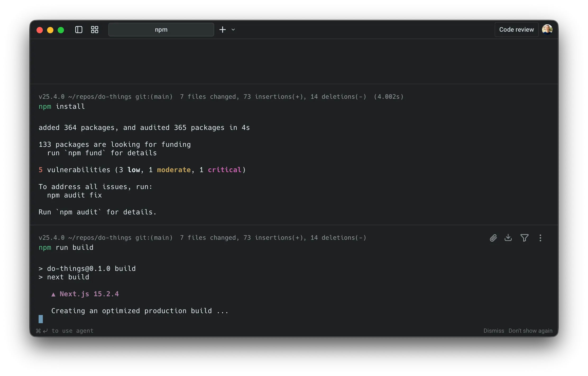Viewport: 588px width, 376px height.
Task: Click the plus icon for new tab
Action: (x=223, y=30)
